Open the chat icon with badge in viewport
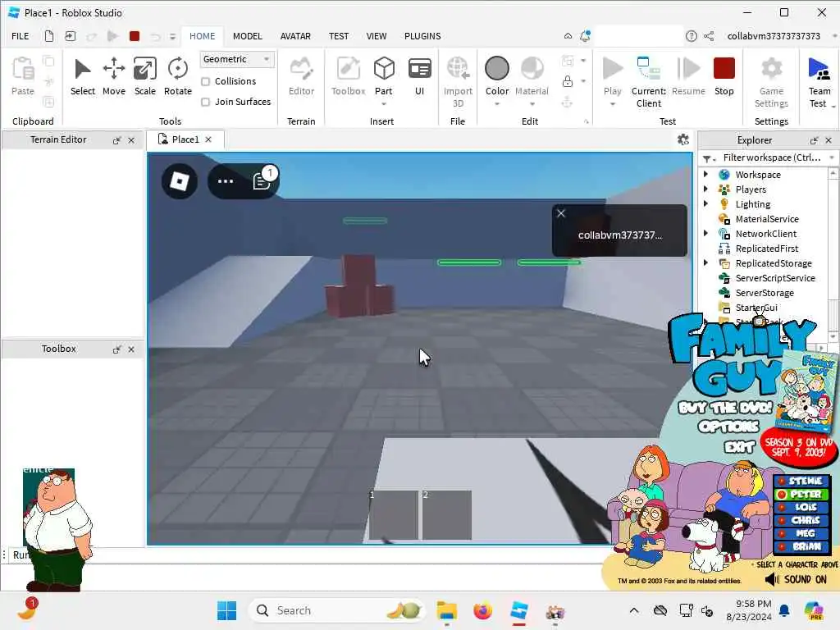The image size is (840, 630). pos(262,180)
